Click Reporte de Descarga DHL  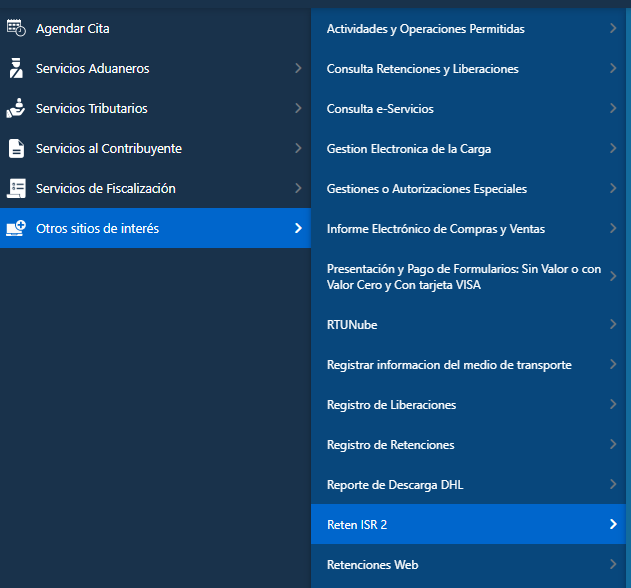395,485
